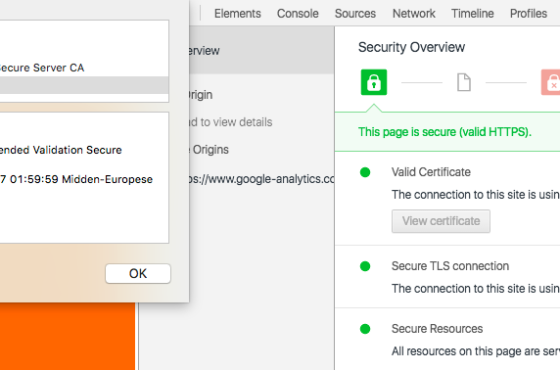This screenshot has width=560, height=370.
Task: Confirm the certificate dialog with OK
Action: 138,274
